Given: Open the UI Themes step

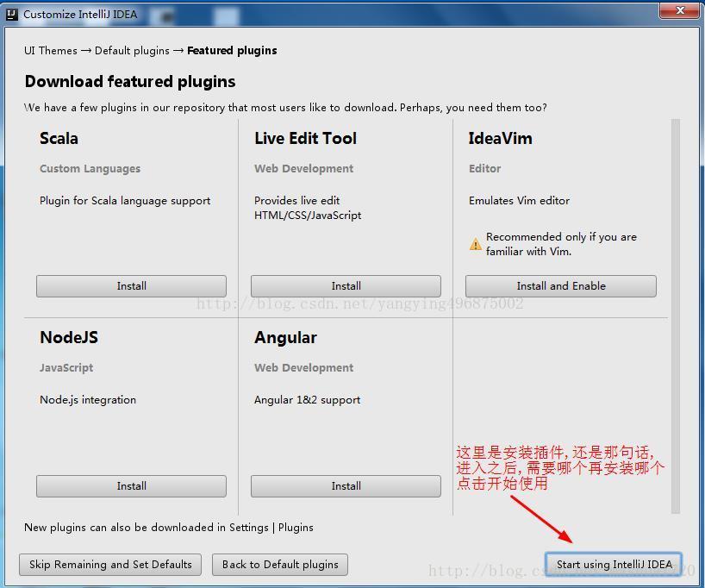Looking at the screenshot, I should pos(50,50).
